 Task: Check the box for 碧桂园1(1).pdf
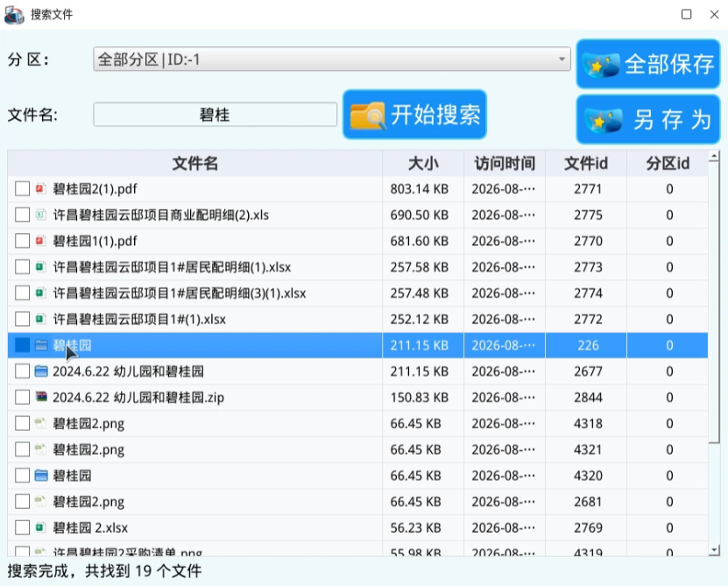click(22, 241)
